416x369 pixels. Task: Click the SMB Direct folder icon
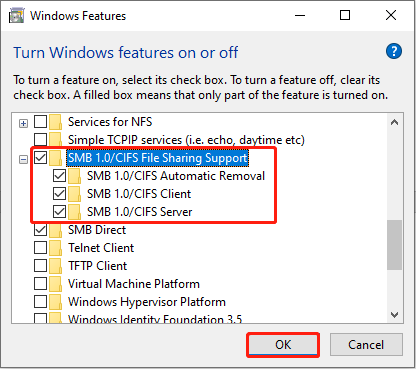[x=55, y=230]
